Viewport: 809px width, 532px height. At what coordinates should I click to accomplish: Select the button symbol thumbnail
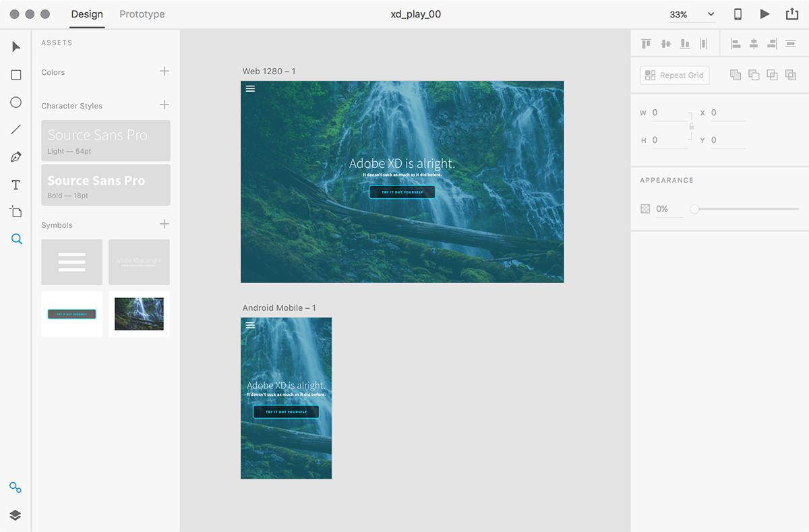[x=72, y=314]
